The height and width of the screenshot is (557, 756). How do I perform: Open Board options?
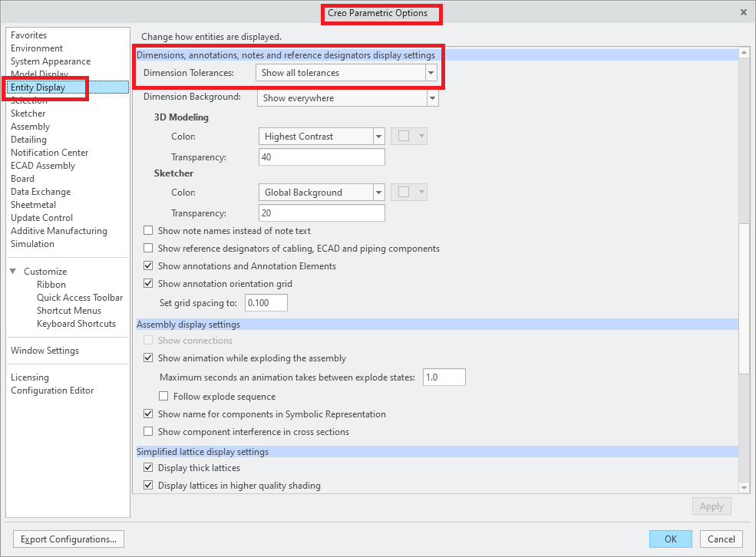coord(22,178)
